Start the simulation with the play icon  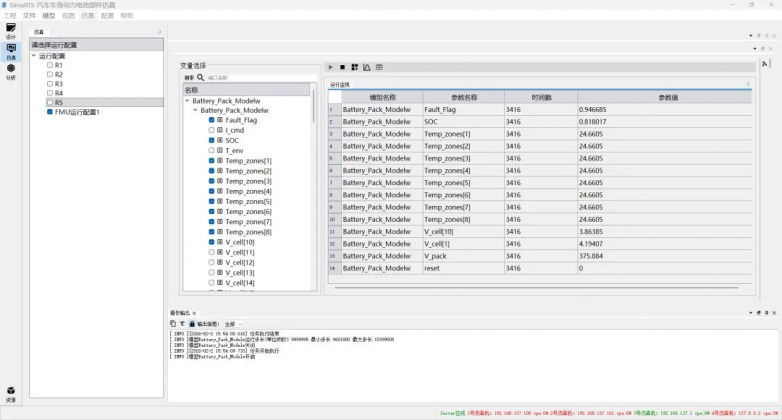point(331,67)
